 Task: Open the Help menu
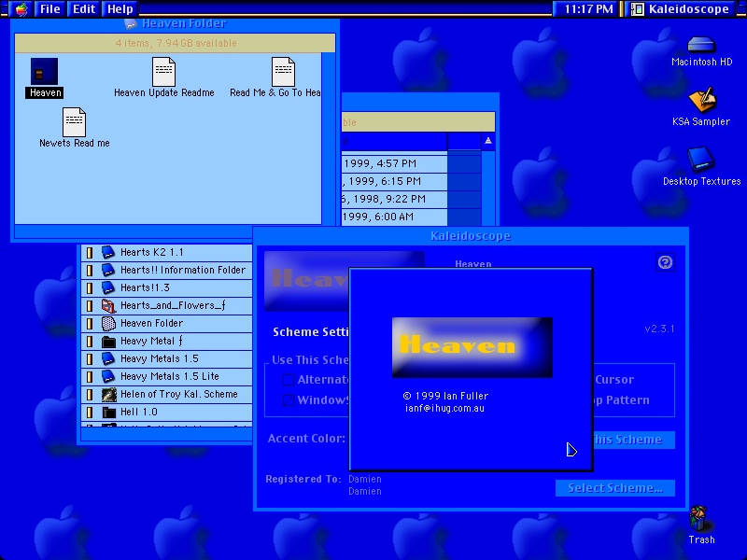tap(120, 8)
